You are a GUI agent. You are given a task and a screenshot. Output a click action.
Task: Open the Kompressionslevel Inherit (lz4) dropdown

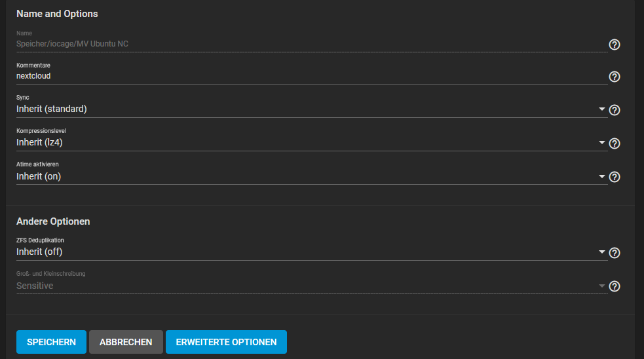click(312, 143)
